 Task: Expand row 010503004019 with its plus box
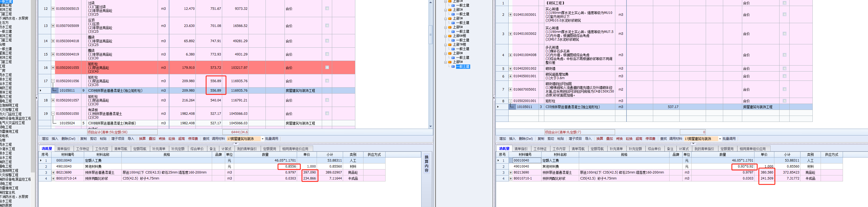53,54
